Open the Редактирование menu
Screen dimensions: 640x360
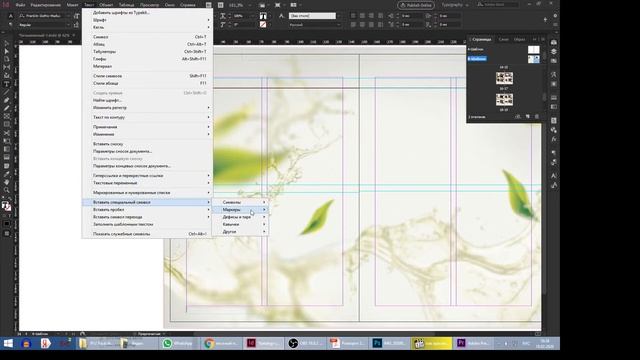click(46, 5)
